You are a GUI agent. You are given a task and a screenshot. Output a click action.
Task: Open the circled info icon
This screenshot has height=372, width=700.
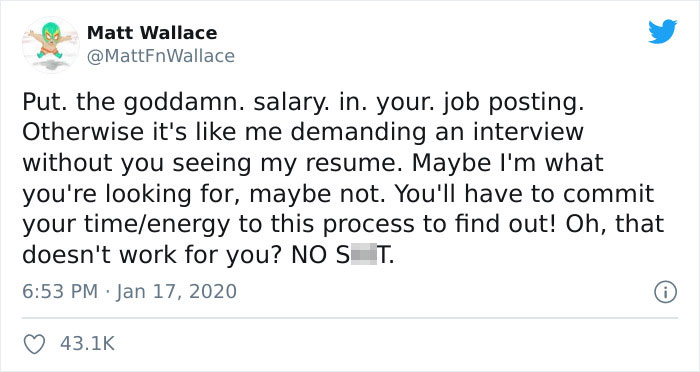pyautogui.click(x=666, y=293)
